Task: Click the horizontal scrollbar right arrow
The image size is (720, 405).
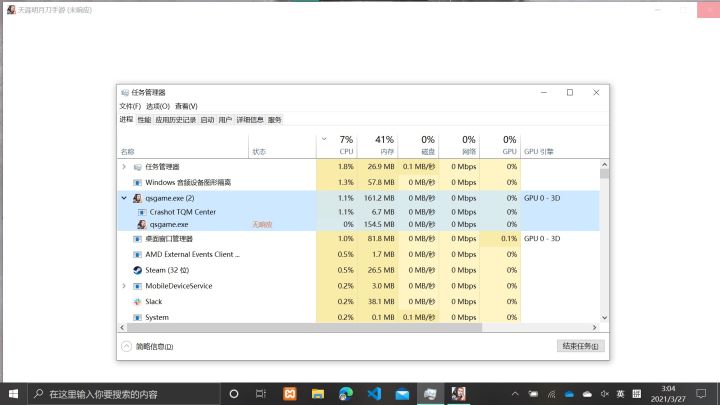Action: point(595,327)
